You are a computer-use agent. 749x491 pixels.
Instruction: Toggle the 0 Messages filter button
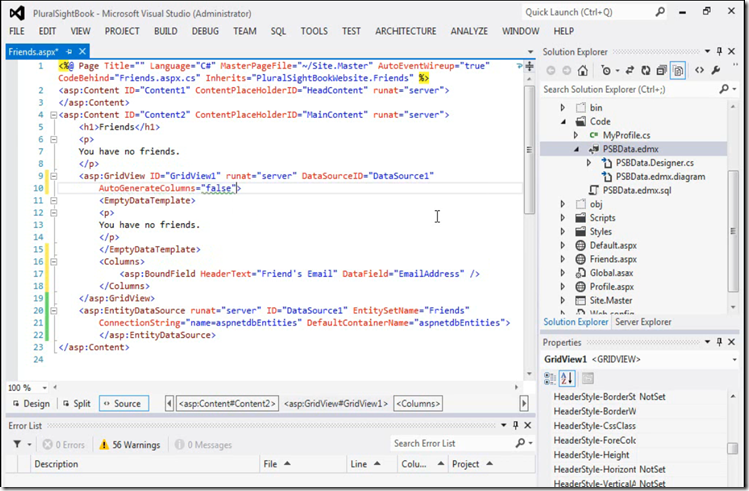click(x=203, y=445)
